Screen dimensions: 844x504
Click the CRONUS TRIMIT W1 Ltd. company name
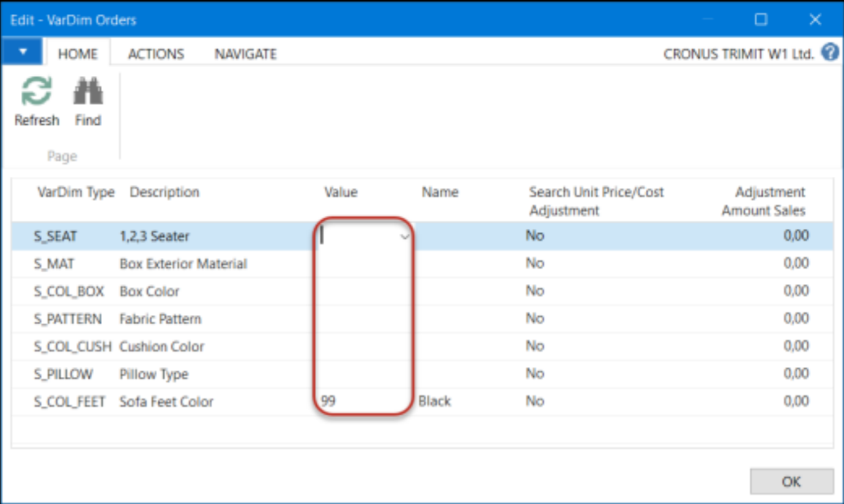point(739,54)
